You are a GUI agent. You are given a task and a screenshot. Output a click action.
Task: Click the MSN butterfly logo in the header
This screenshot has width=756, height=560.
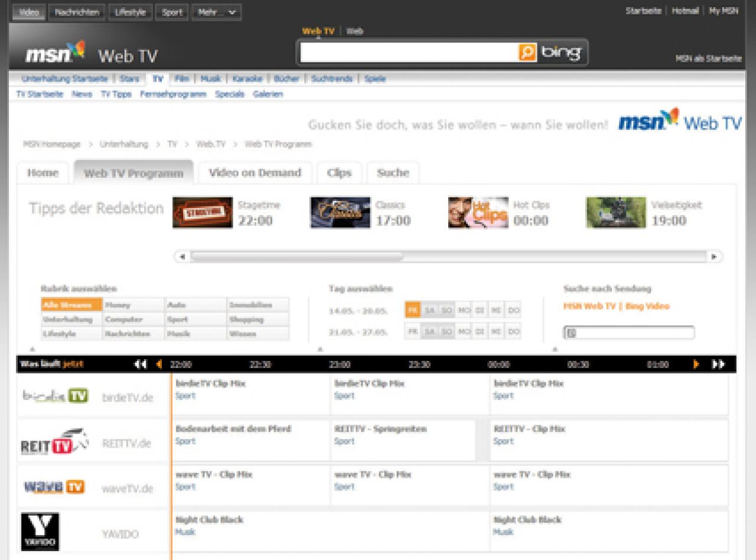pos(55,54)
